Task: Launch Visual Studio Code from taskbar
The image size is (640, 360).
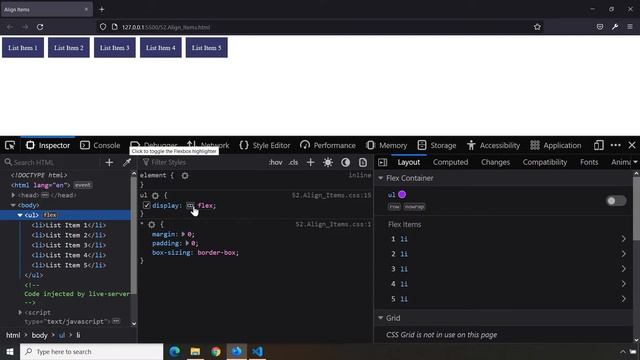Action: pos(257,351)
